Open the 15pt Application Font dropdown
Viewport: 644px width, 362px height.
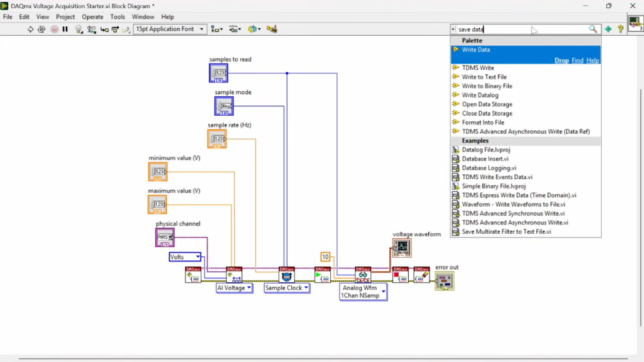170,29
